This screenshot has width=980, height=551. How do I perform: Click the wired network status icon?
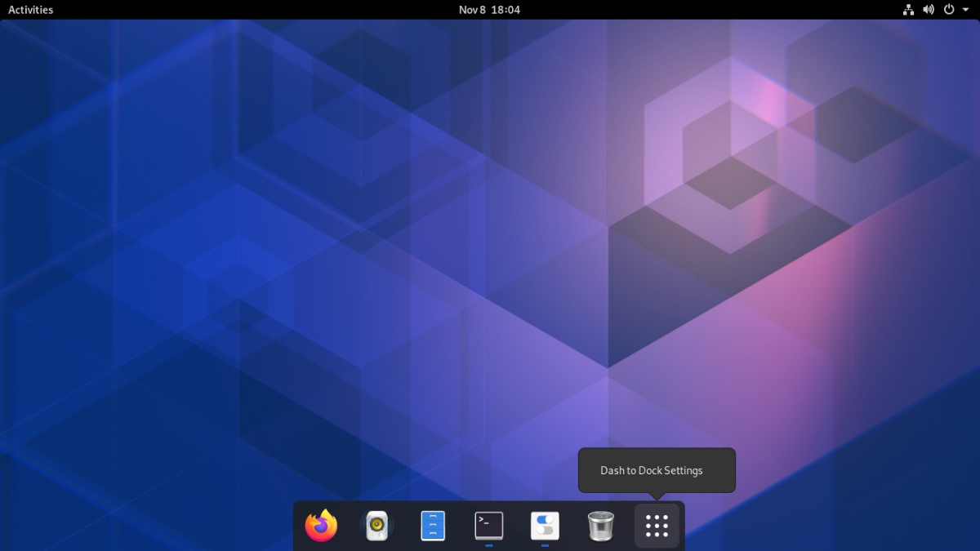coord(908,10)
